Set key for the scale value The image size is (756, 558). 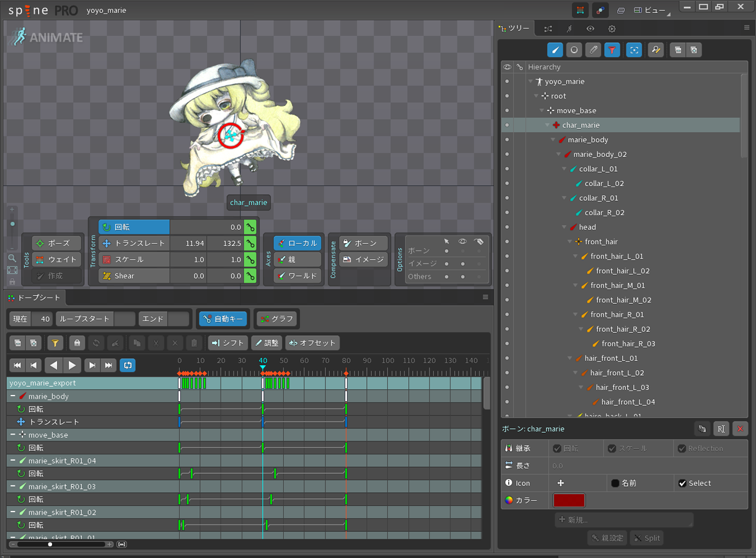(x=250, y=259)
